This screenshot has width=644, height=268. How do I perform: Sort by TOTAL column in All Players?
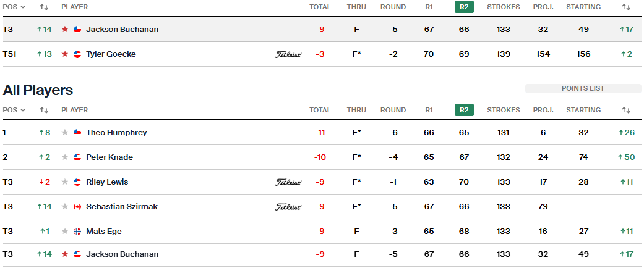(x=320, y=111)
